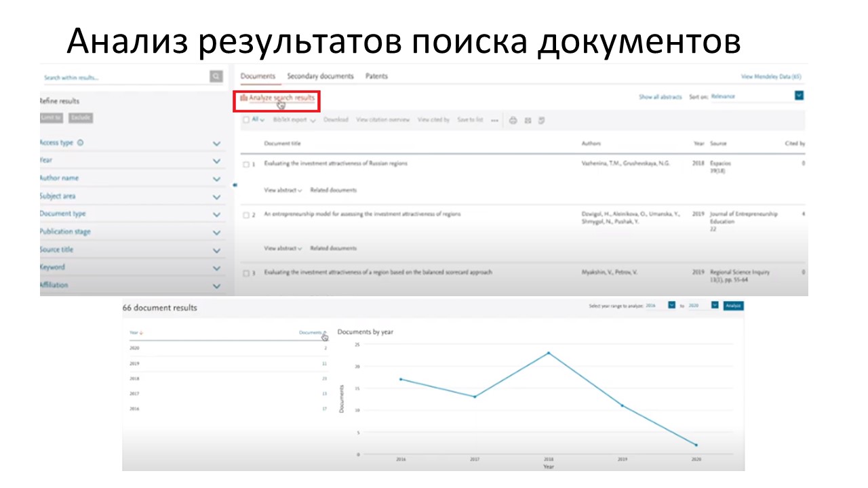Click the create bibliography icon

542,121
